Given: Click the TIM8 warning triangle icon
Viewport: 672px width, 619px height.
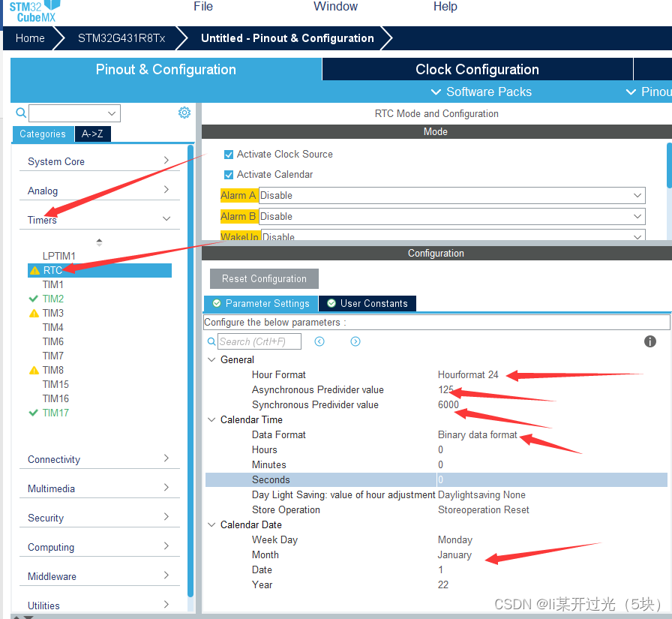Looking at the screenshot, I should click(x=34, y=371).
